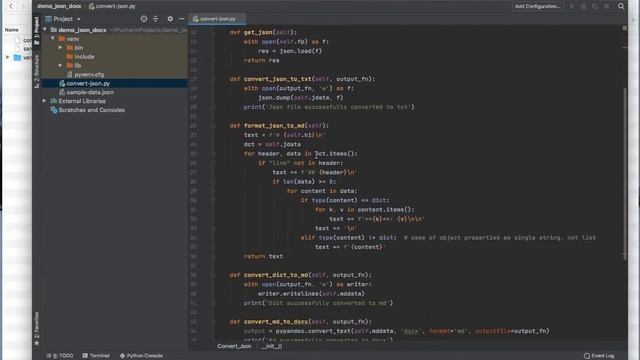Click Convert_Json class breadcrumb at editor bottom
640x360 pixels.
(x=234, y=346)
